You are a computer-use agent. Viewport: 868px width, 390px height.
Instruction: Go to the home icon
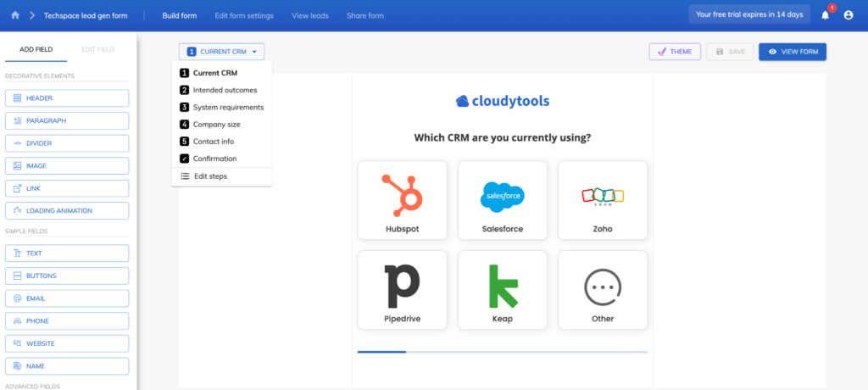(x=15, y=15)
